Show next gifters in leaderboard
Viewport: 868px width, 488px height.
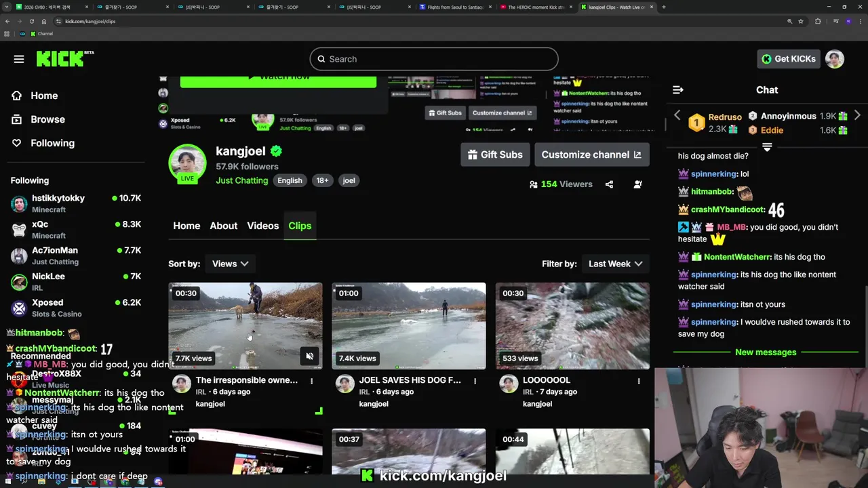tap(857, 115)
